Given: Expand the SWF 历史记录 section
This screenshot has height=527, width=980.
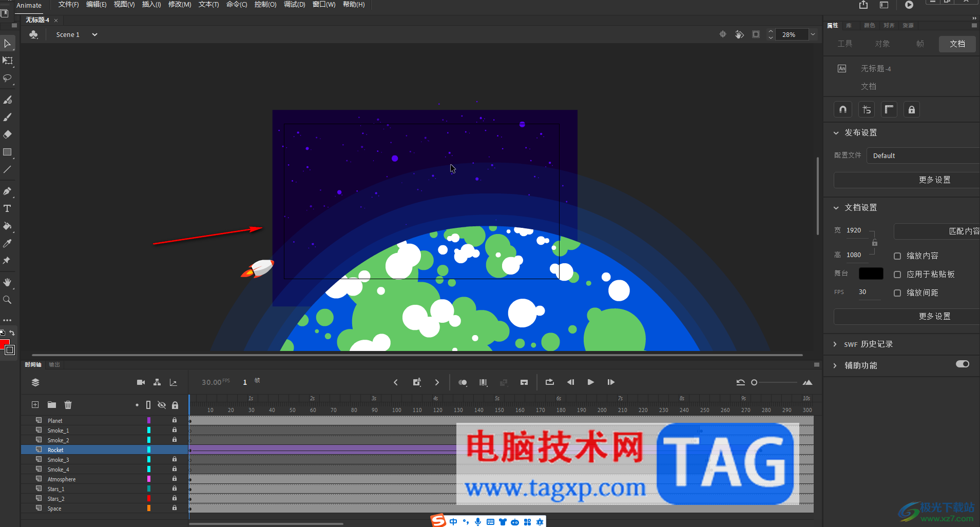Looking at the screenshot, I should tap(835, 344).
